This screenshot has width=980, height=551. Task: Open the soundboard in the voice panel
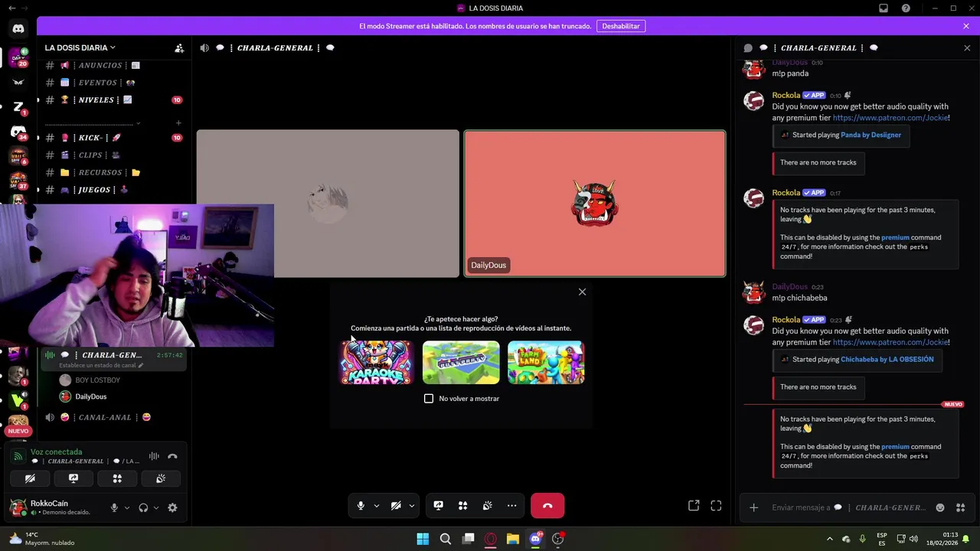pyautogui.click(x=161, y=478)
